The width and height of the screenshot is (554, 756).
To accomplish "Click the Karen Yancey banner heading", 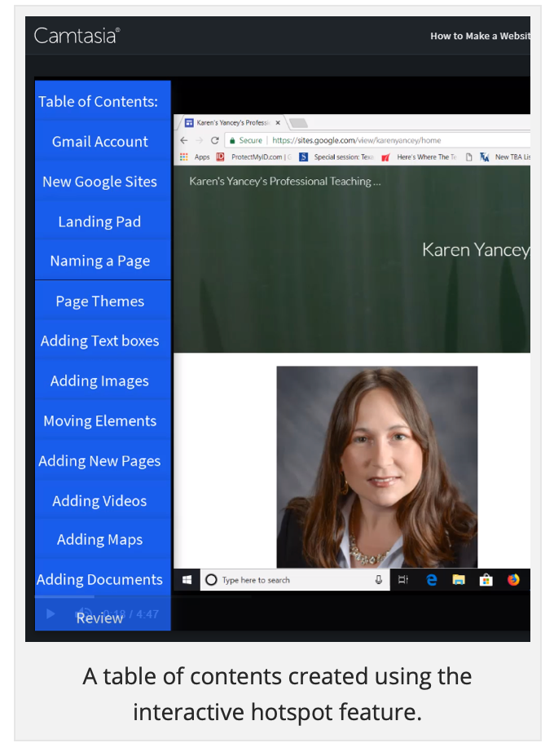I will coord(477,250).
